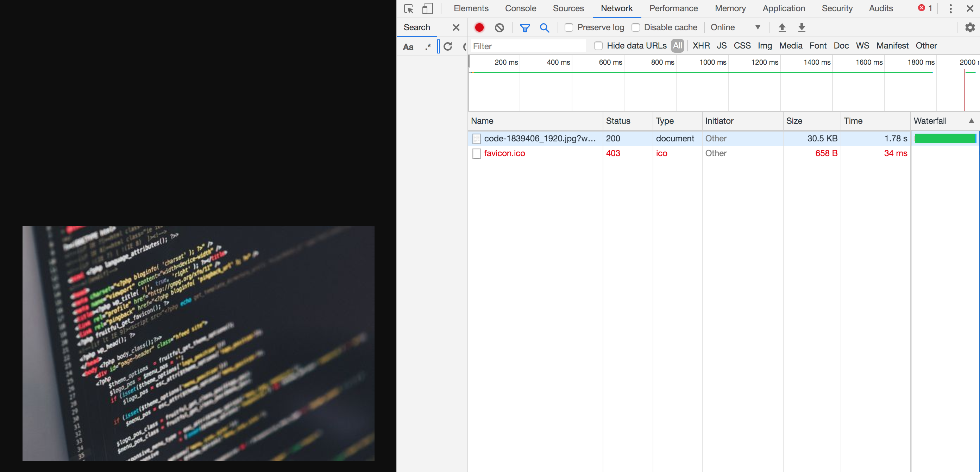
Task: Check the Hide data URLs option
Action: tap(598, 46)
